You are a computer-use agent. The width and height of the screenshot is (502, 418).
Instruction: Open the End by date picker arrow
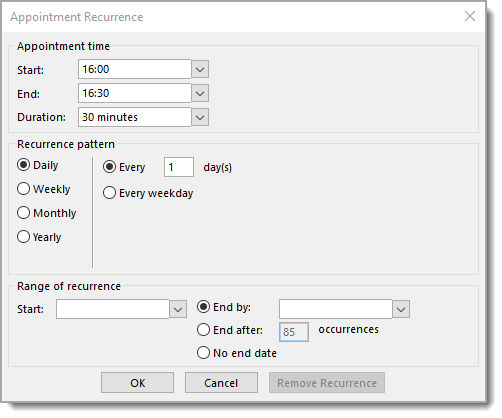pyautogui.click(x=401, y=309)
